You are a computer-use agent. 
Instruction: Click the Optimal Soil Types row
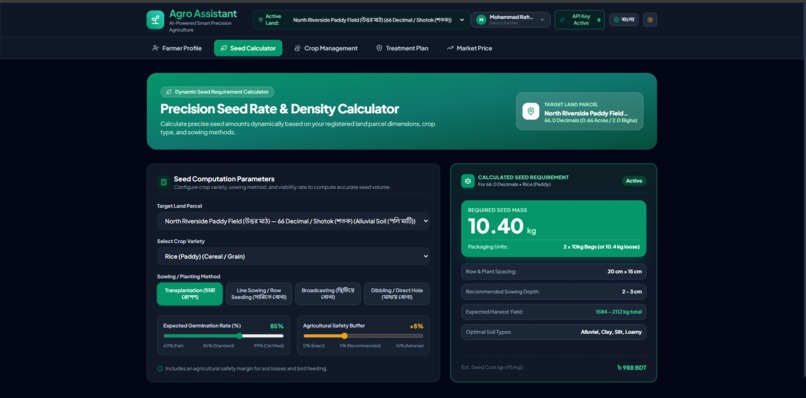[x=554, y=332]
